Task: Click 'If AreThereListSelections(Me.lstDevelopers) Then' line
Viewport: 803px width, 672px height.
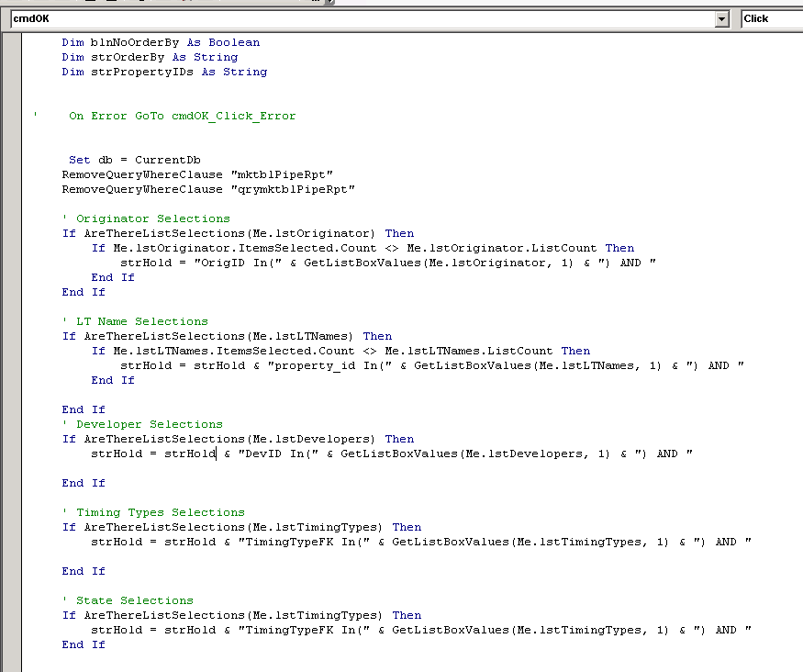Action: click(x=238, y=440)
